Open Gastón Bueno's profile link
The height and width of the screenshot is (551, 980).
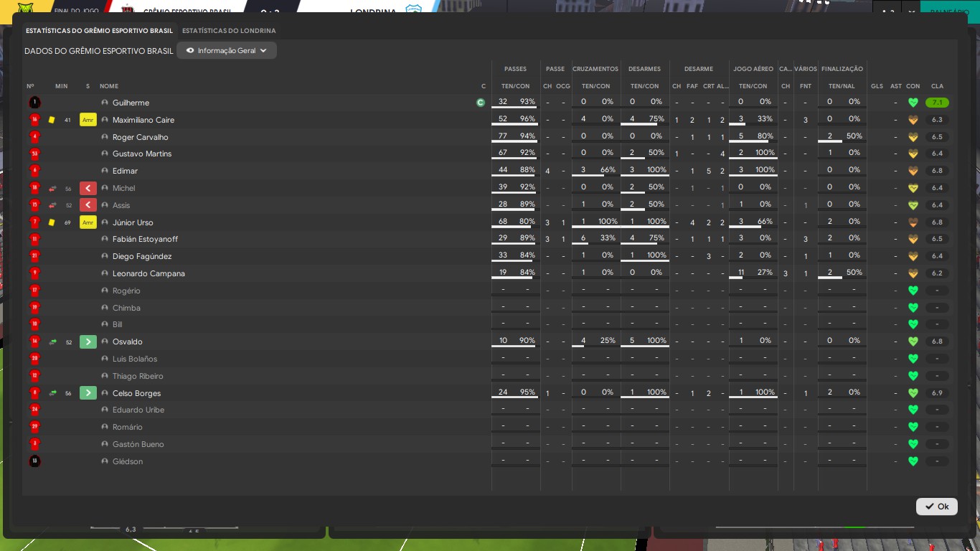pyautogui.click(x=138, y=444)
